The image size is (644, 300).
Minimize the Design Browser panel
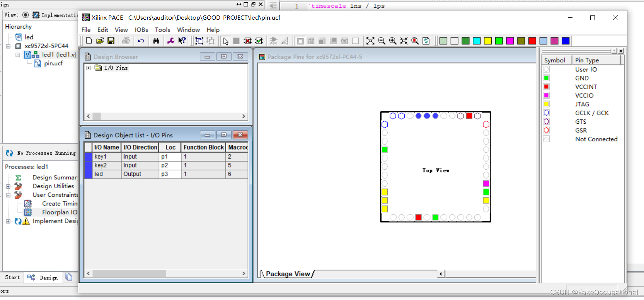pos(207,57)
